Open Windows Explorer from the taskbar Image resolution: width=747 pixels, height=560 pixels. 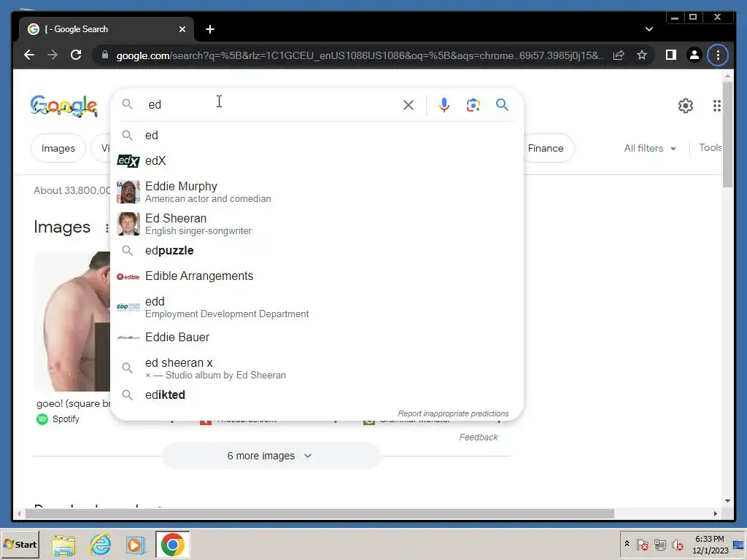click(x=64, y=545)
